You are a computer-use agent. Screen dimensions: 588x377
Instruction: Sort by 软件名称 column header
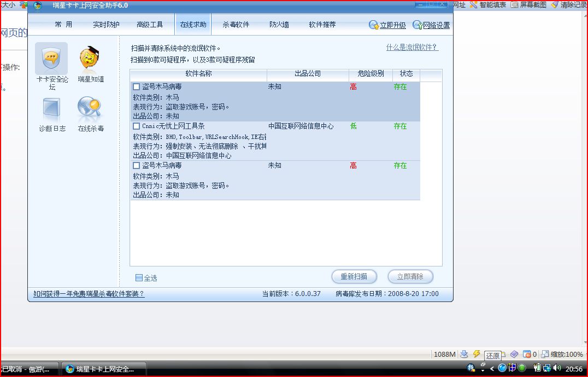coord(198,74)
